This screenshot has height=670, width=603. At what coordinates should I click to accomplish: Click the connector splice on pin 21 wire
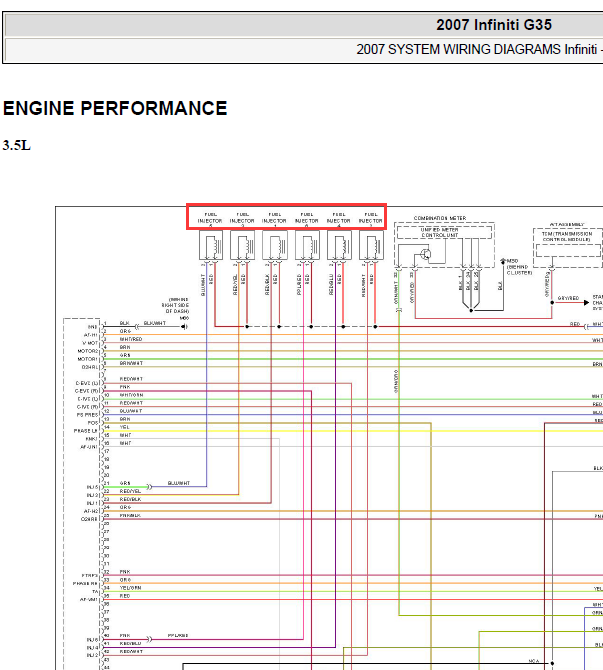click(149, 487)
